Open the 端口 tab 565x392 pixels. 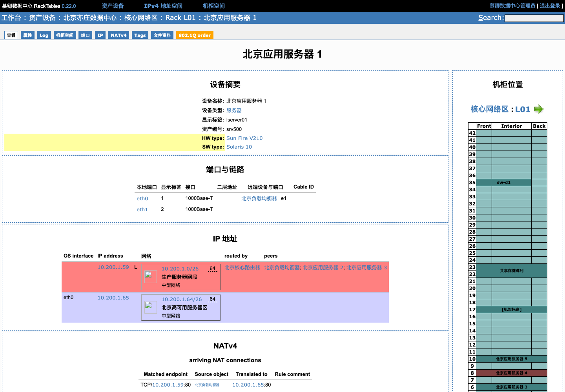(x=85, y=35)
